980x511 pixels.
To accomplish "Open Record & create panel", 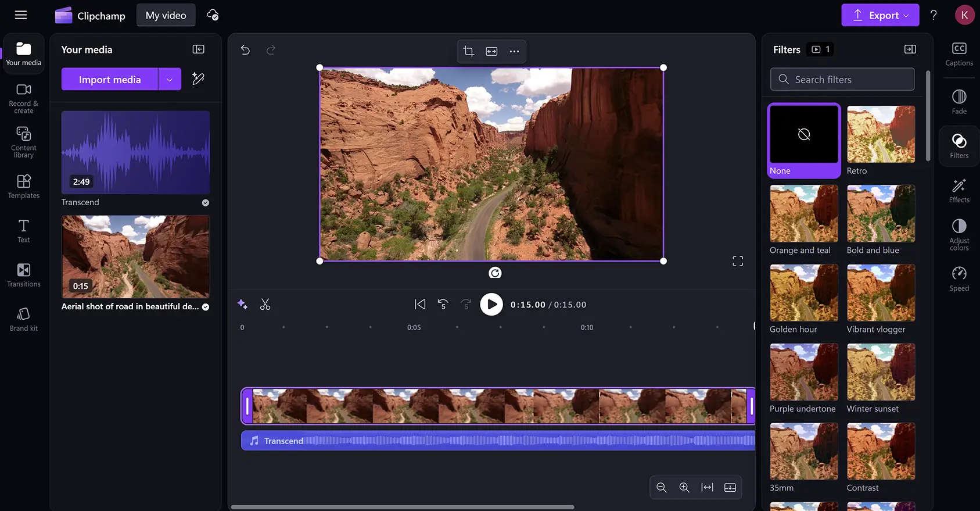I will point(24,98).
